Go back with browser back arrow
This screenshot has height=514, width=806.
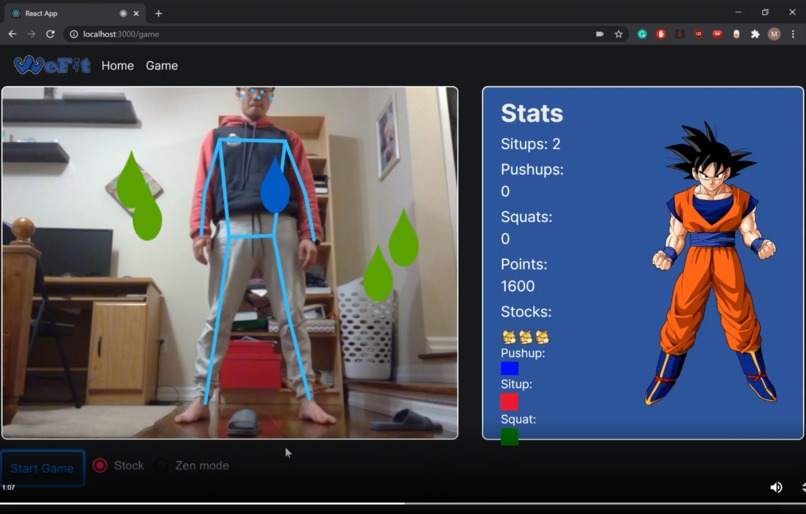point(12,34)
